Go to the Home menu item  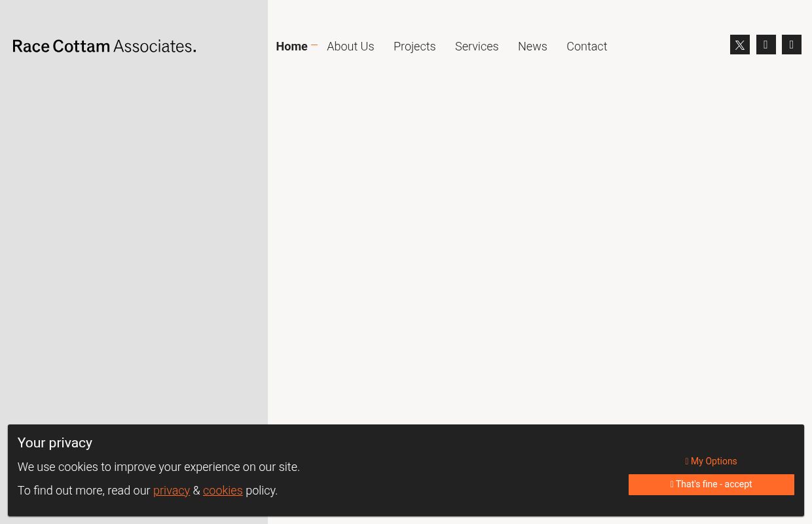[x=291, y=47]
